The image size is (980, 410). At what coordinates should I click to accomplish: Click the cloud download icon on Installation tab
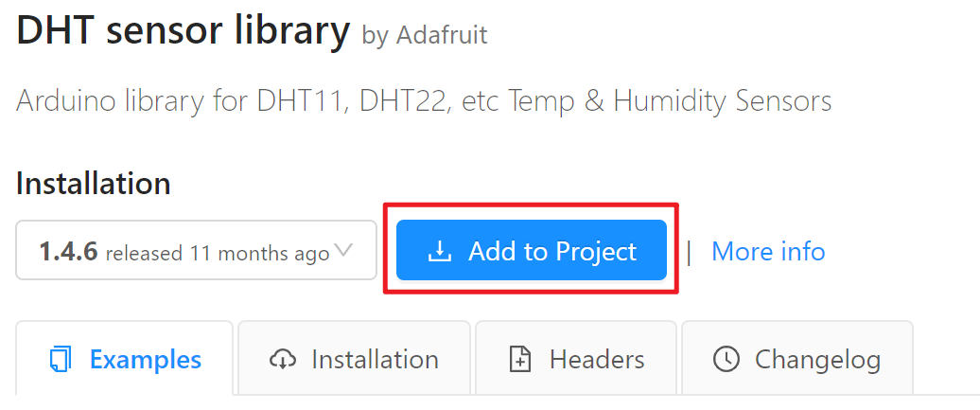(x=283, y=360)
